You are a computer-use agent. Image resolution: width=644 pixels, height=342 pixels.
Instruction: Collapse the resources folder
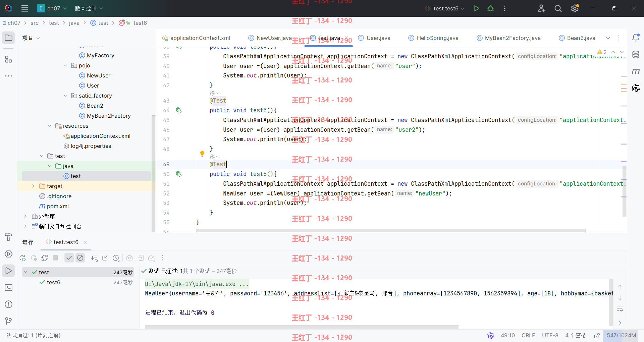click(x=50, y=126)
